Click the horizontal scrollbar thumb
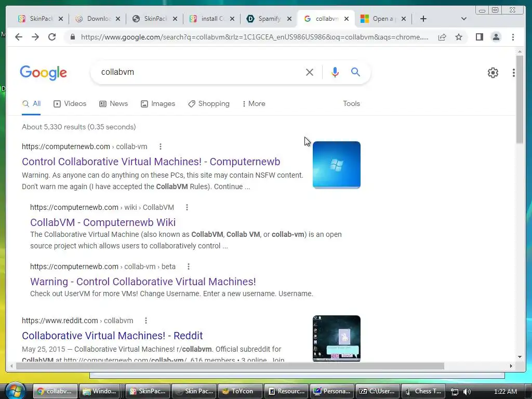The width and height of the screenshot is (532, 399). (x=230, y=366)
